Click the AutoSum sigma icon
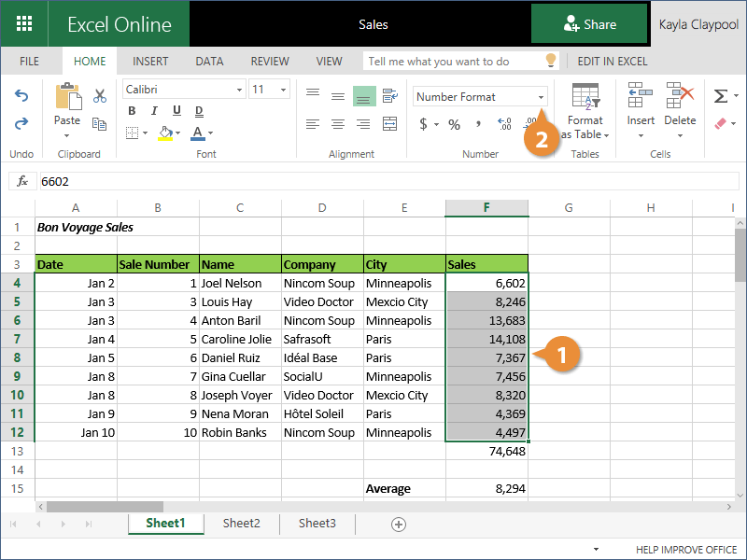Image resolution: width=747 pixels, height=560 pixels. [x=720, y=96]
